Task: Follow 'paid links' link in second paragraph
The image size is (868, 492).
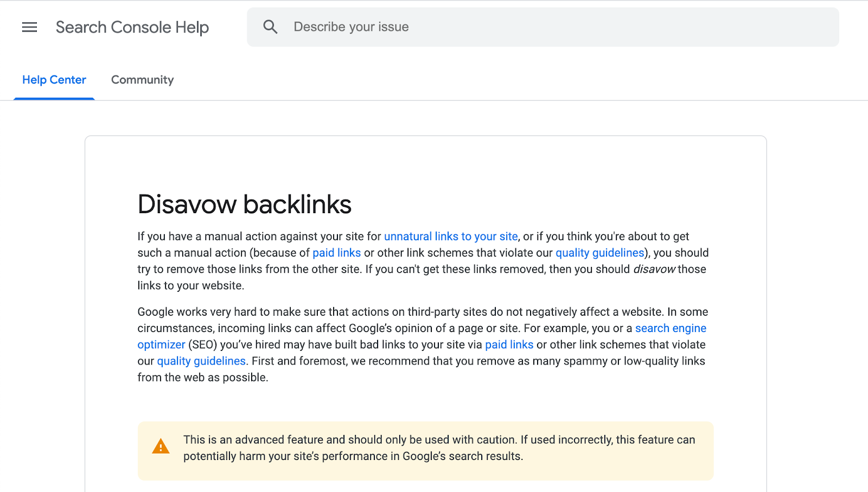Action: (x=509, y=344)
